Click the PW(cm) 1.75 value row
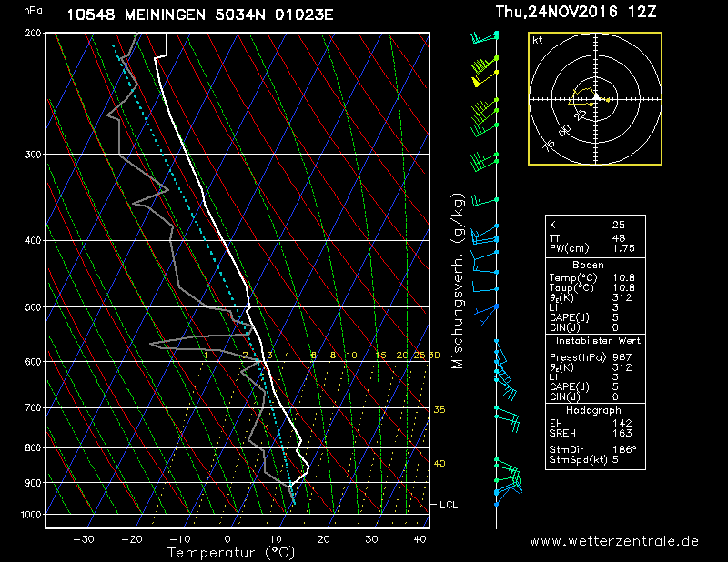Viewport: 728px width, 562px height. (x=595, y=248)
